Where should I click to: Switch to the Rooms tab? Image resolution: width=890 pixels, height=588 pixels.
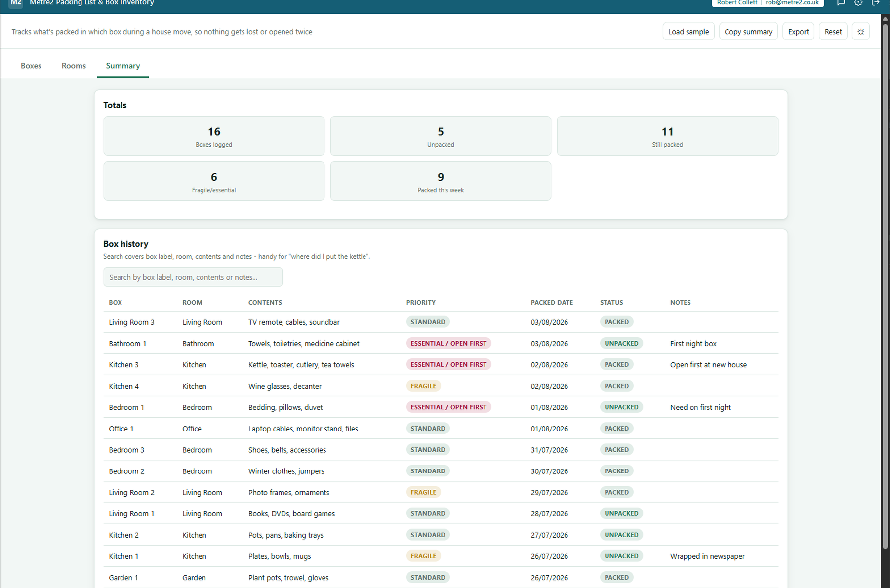74,66
